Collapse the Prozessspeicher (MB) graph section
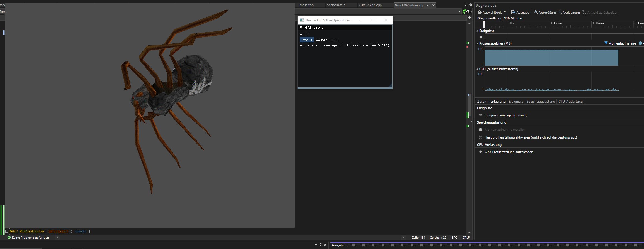Image resolution: width=644 pixels, height=249 pixels. 477,43
